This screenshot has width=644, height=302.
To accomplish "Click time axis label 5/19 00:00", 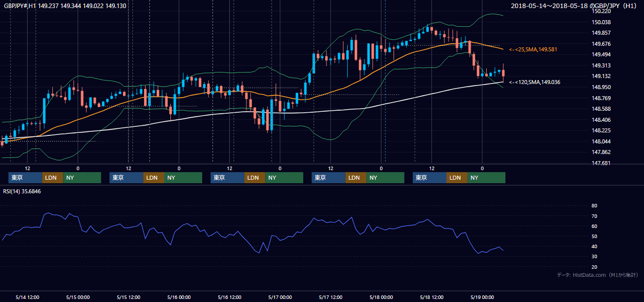I will [482, 297].
